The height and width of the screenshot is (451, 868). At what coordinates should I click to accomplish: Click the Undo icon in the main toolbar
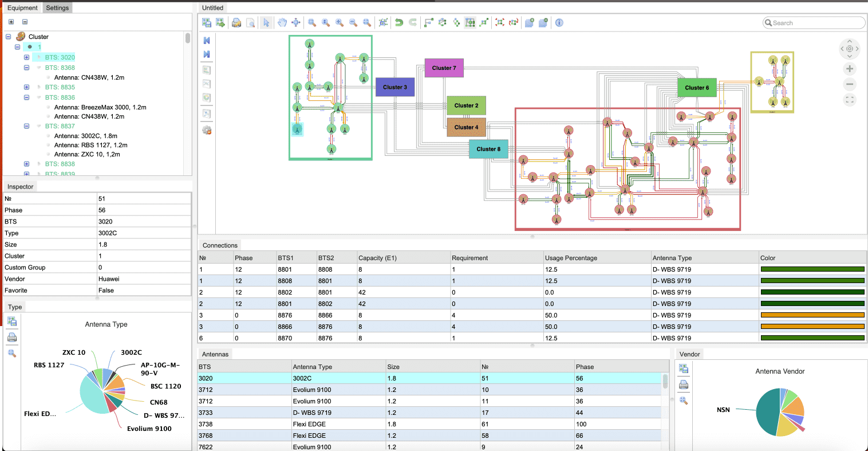click(400, 22)
